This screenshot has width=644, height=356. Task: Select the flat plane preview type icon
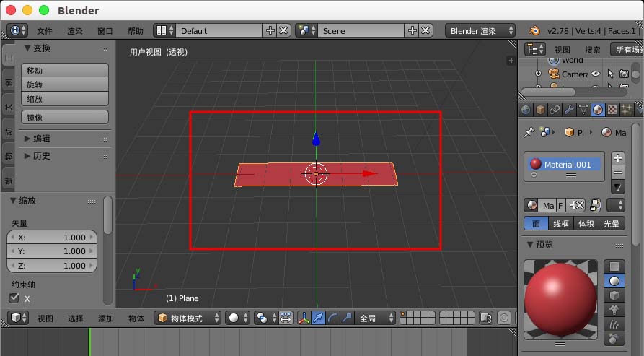(x=614, y=266)
